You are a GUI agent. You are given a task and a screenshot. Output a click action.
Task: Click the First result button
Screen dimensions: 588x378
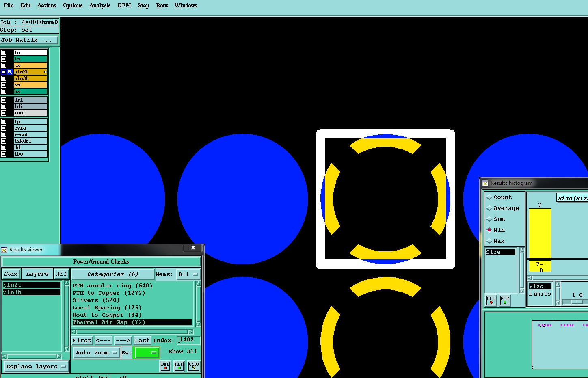82,340
